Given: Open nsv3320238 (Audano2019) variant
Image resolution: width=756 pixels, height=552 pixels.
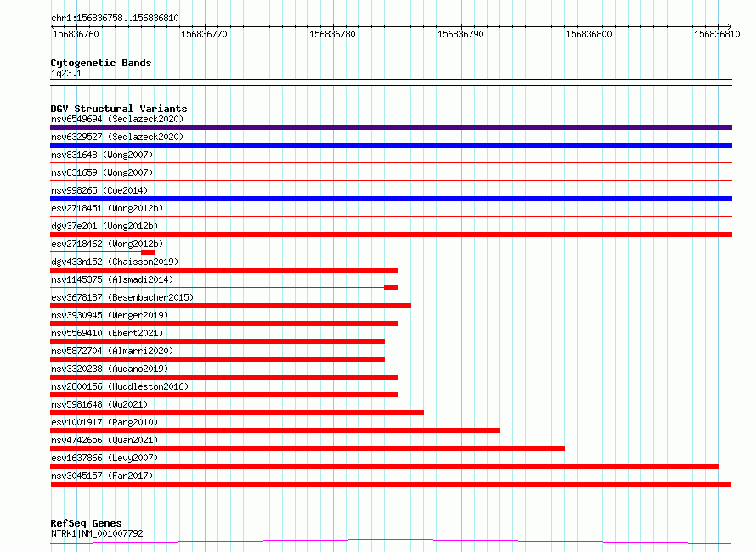Looking at the screenshot, I should tap(110, 369).
